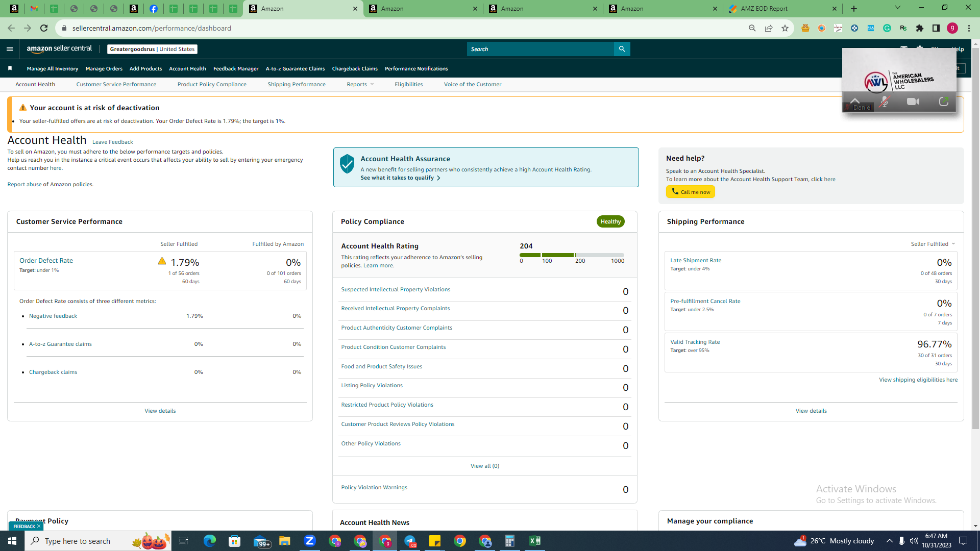
Task: Open a new browser tab
Action: pos(854,9)
